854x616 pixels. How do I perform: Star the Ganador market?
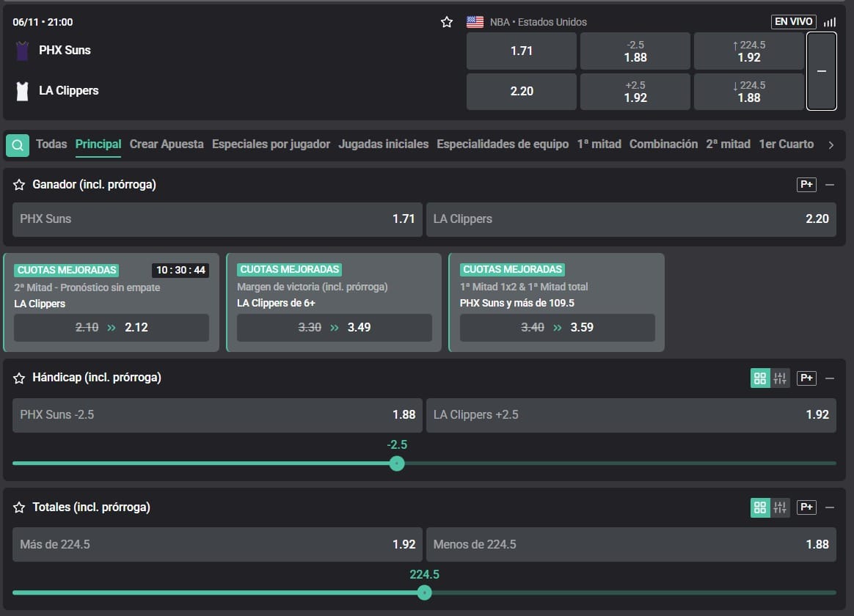point(19,185)
